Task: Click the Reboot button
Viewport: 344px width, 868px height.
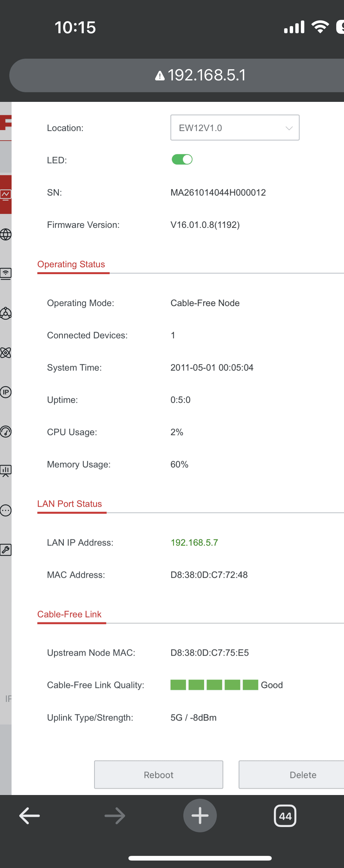Action: pos(159,775)
